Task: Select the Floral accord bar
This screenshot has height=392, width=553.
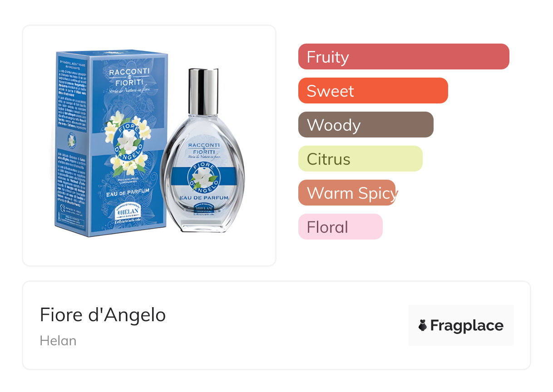Action: (341, 227)
